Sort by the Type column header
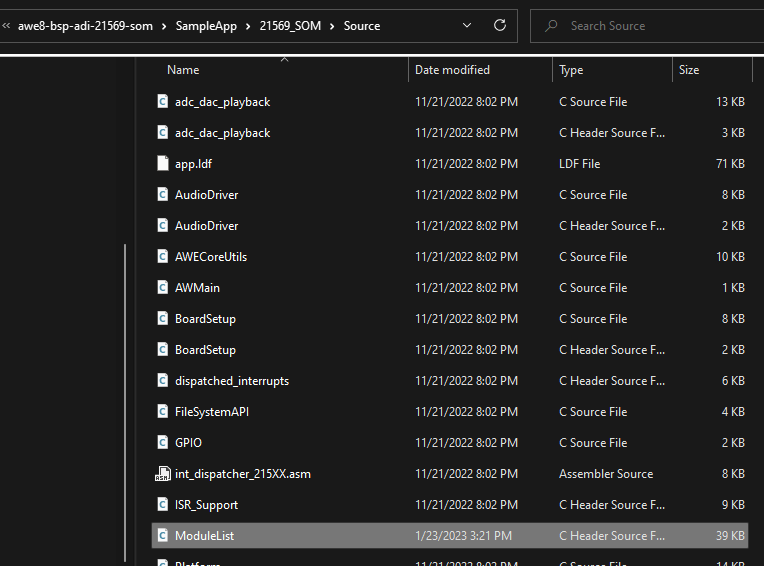 click(571, 70)
